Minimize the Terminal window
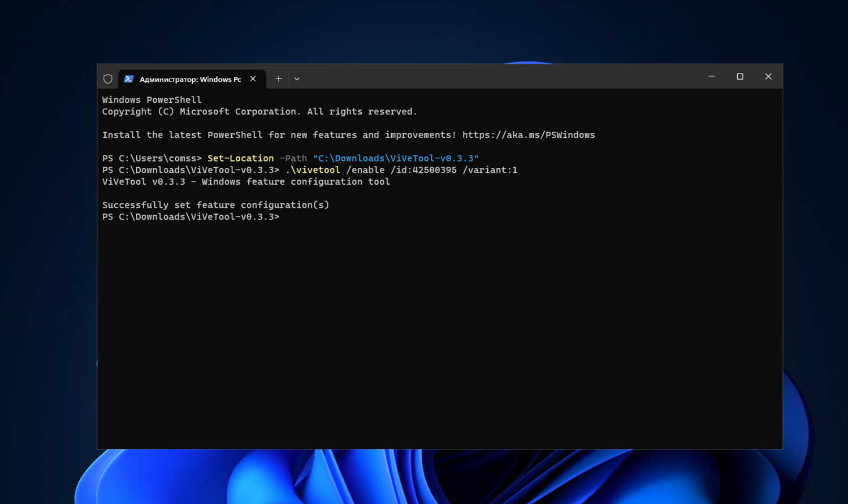This screenshot has height=504, width=848. [712, 76]
